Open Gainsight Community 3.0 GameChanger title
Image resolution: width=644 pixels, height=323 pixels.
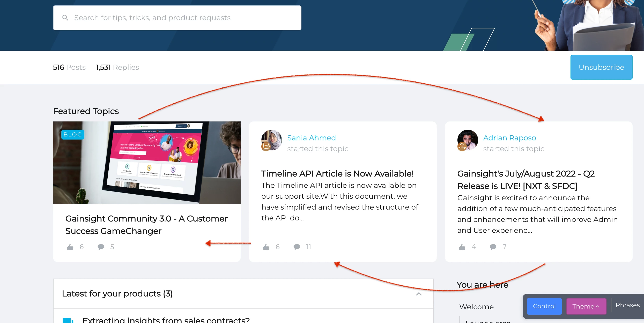[146, 225]
